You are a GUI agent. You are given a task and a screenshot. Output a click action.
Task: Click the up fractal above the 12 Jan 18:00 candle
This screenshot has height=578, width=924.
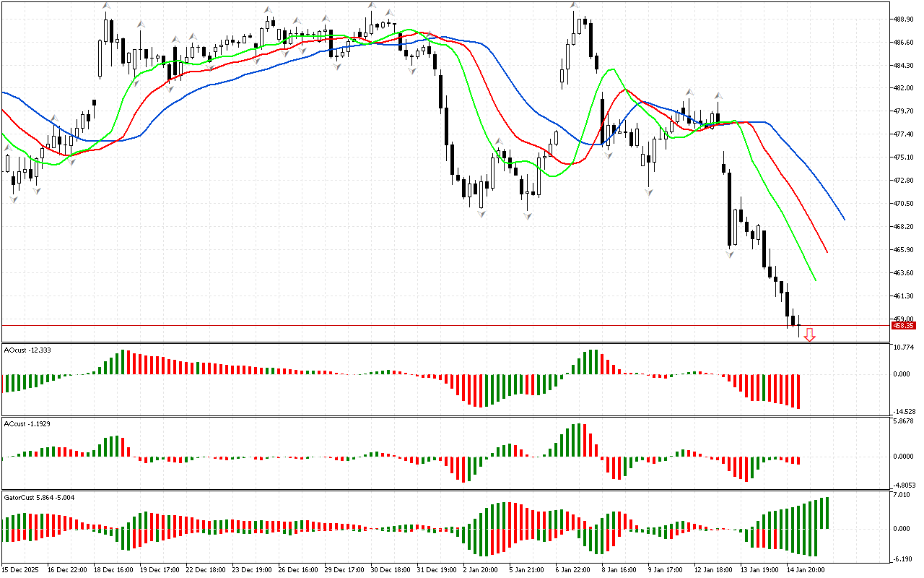click(718, 95)
